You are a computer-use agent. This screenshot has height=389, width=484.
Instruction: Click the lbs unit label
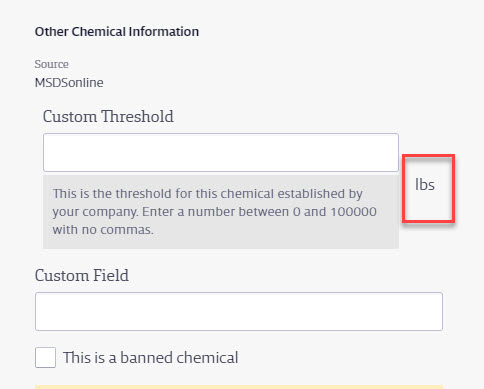coord(425,184)
